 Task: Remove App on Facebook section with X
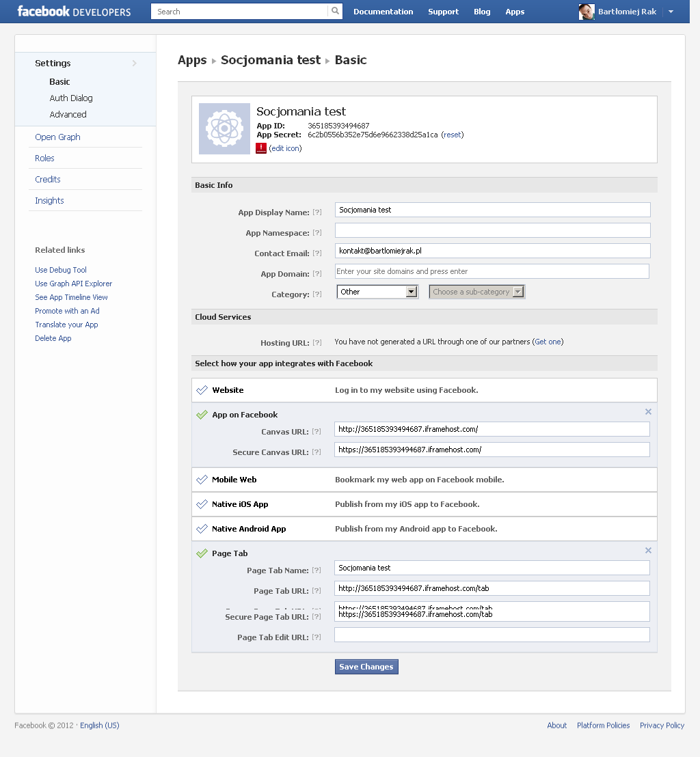click(x=648, y=412)
